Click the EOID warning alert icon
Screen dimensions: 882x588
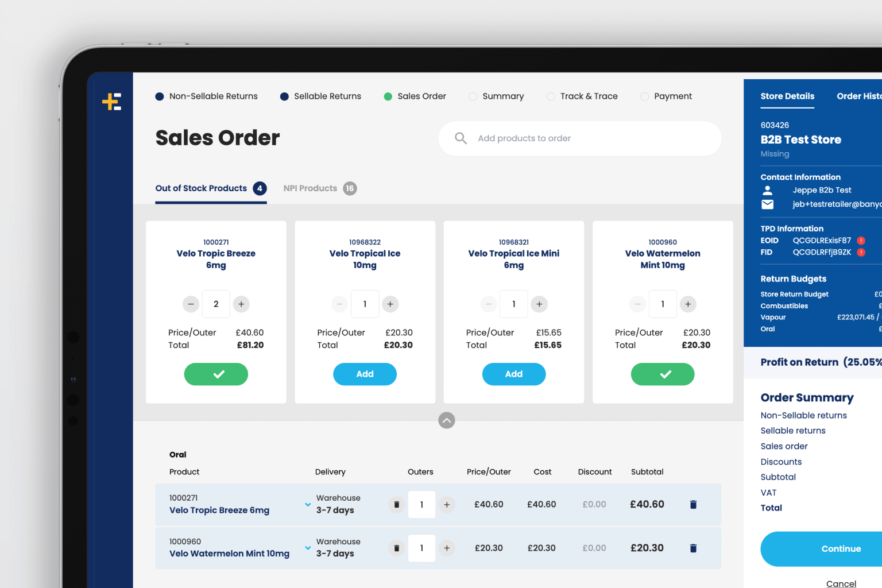pos(861,241)
